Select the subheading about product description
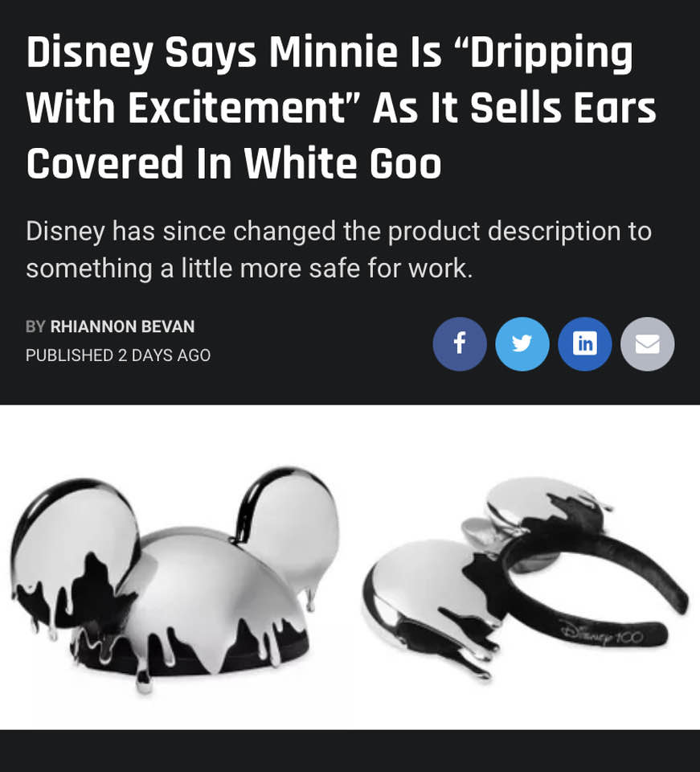The image size is (700, 772). click(339, 249)
